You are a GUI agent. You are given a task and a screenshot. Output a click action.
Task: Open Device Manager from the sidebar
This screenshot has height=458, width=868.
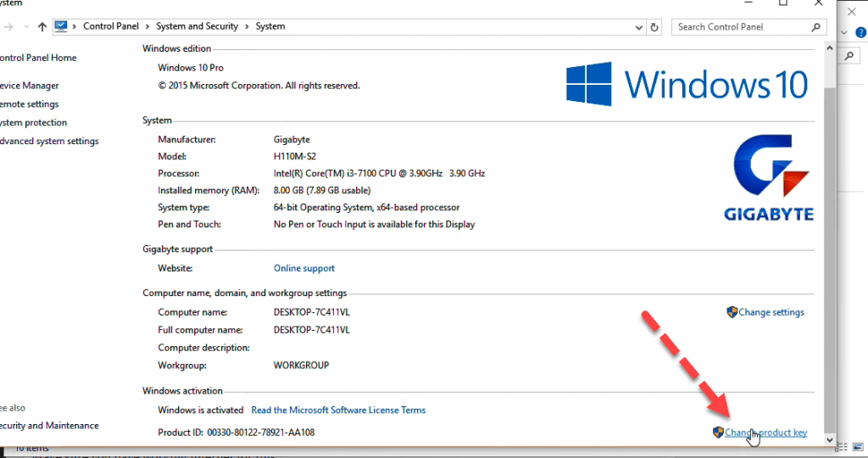point(29,86)
